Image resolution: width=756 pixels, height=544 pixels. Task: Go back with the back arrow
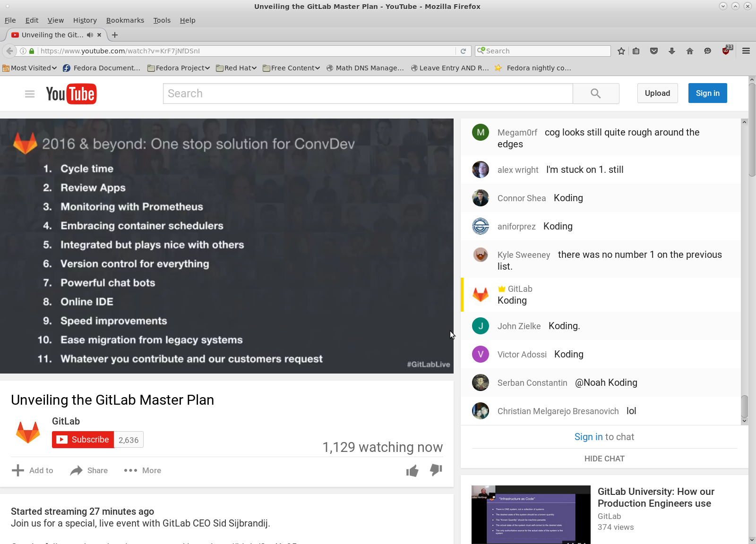[x=9, y=51]
